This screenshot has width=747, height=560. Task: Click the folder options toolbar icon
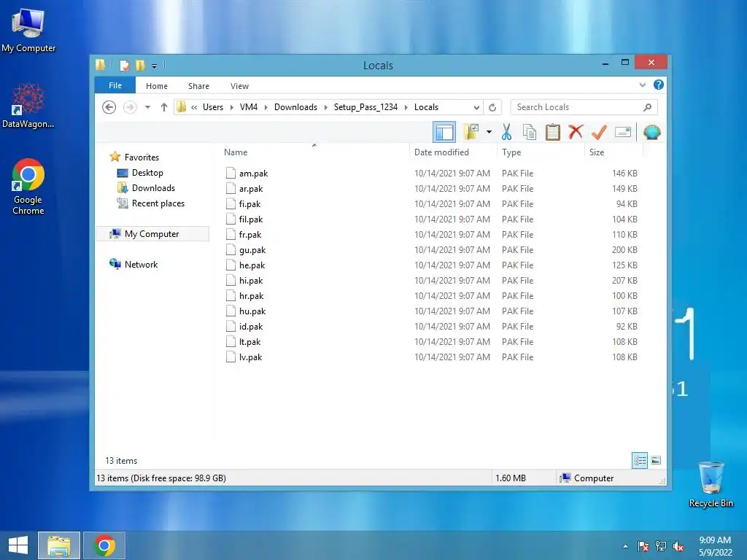click(x=471, y=132)
